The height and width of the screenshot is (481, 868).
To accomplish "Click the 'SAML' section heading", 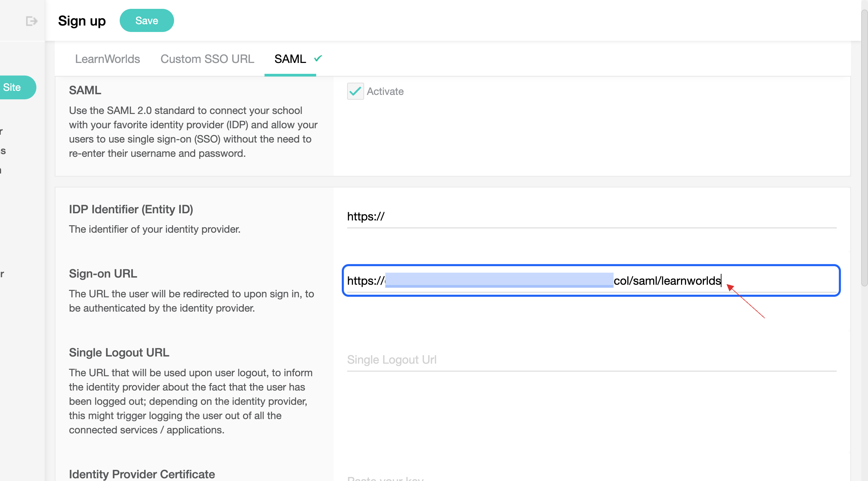I will point(85,90).
